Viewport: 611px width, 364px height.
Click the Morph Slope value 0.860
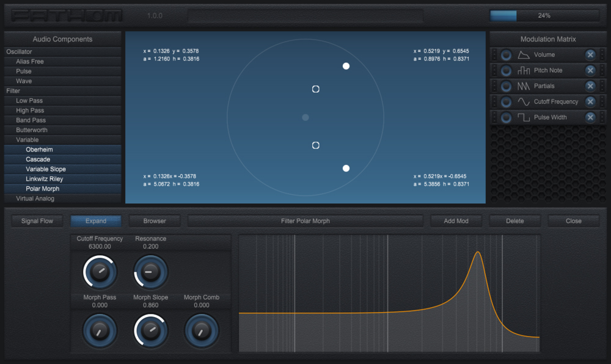[150, 305]
